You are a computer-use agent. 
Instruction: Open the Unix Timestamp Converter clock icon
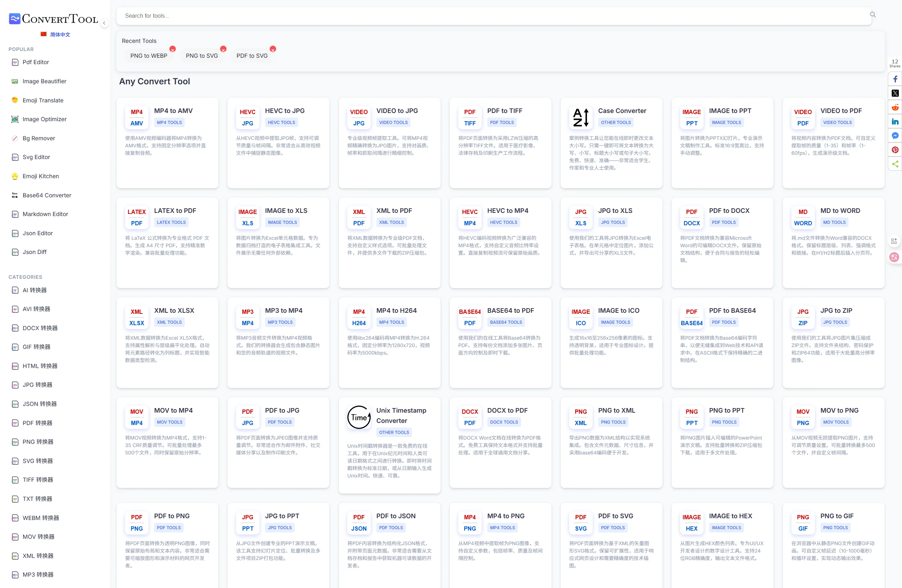point(359,417)
